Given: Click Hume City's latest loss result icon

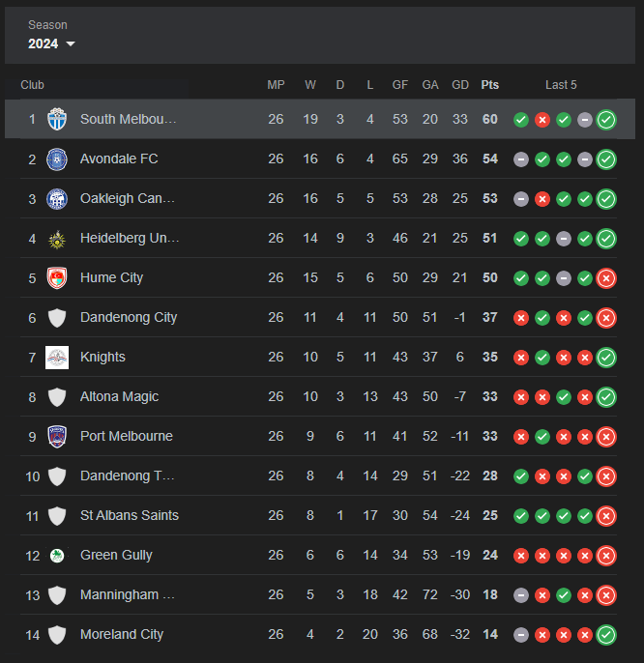Looking at the screenshot, I should point(606,277).
